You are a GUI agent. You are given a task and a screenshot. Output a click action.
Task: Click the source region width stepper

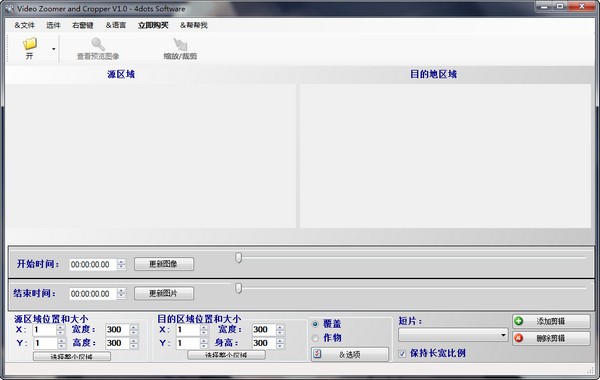(134, 330)
